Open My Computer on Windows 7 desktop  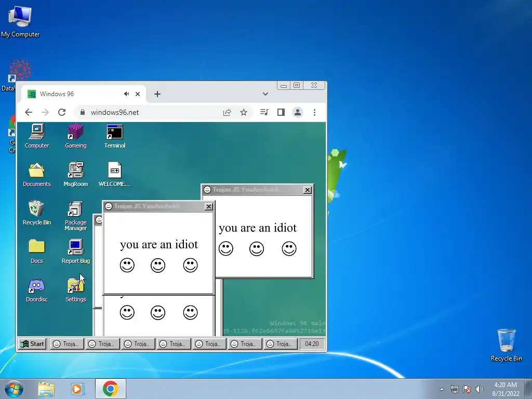click(20, 21)
